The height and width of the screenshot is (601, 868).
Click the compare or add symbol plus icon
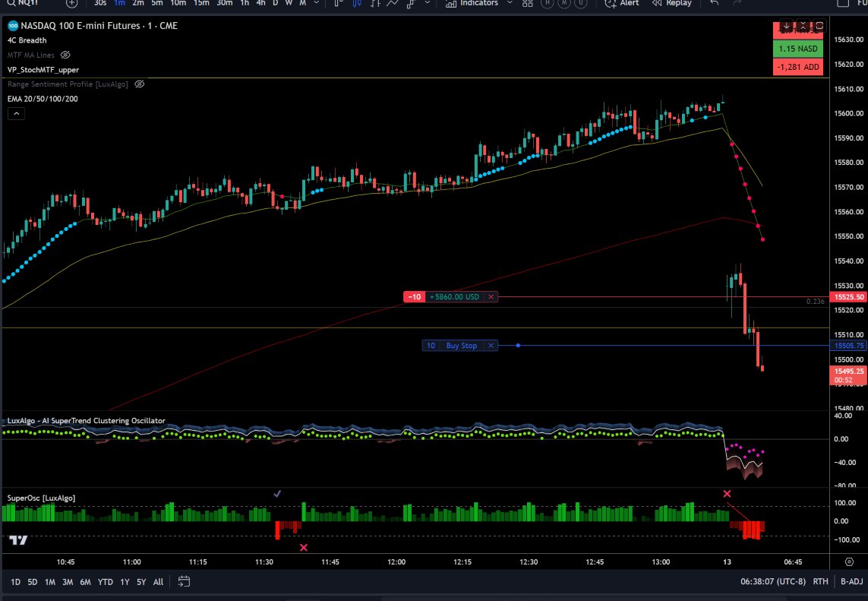[72, 3]
